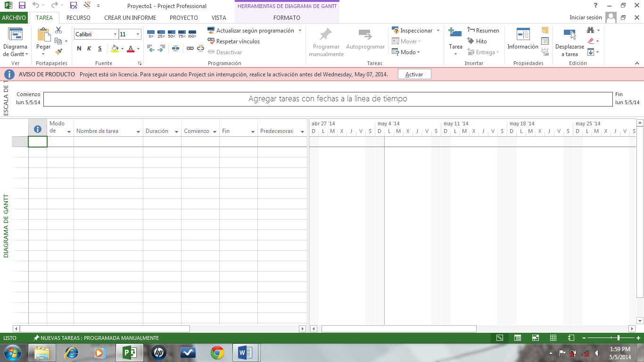The width and height of the screenshot is (644, 362).
Task: Click the task notes yellow icon
Action: (x=545, y=31)
